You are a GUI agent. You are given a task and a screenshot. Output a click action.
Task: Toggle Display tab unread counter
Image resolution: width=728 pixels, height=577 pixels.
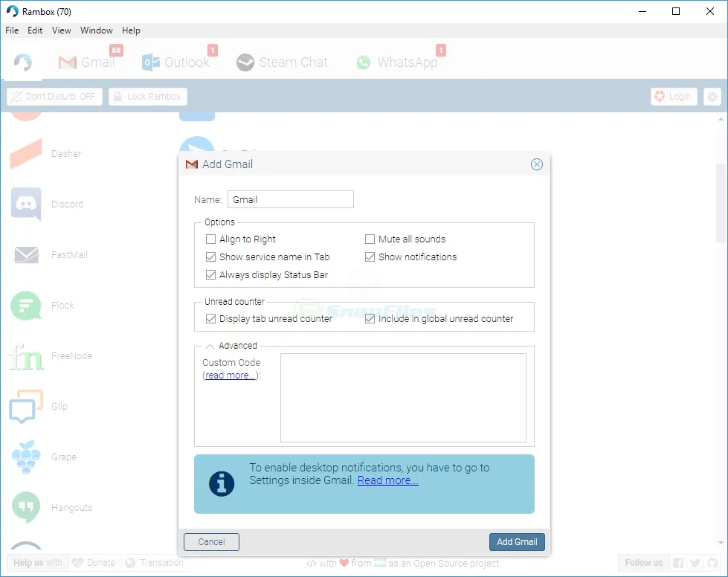click(x=210, y=318)
